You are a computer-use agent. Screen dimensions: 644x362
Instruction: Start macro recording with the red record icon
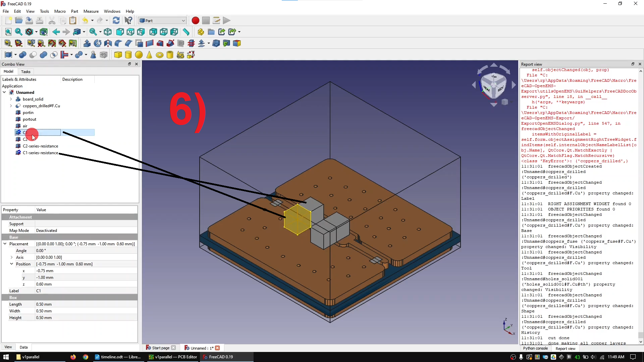(x=195, y=20)
